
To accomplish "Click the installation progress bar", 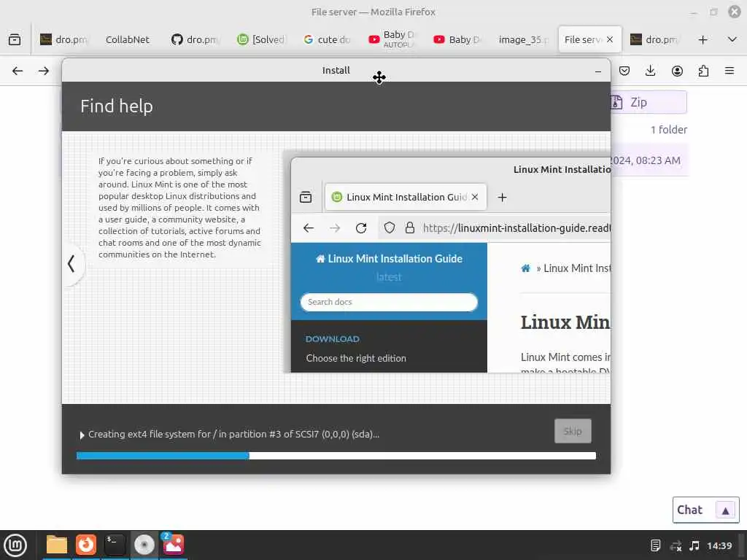I will click(x=336, y=456).
